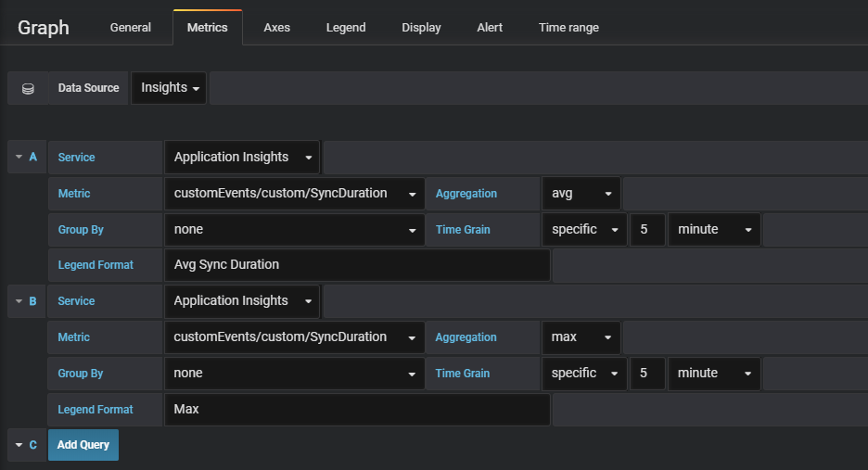The height and width of the screenshot is (470, 868).
Task: Open query B minute unit dropdown
Action: [714, 373]
